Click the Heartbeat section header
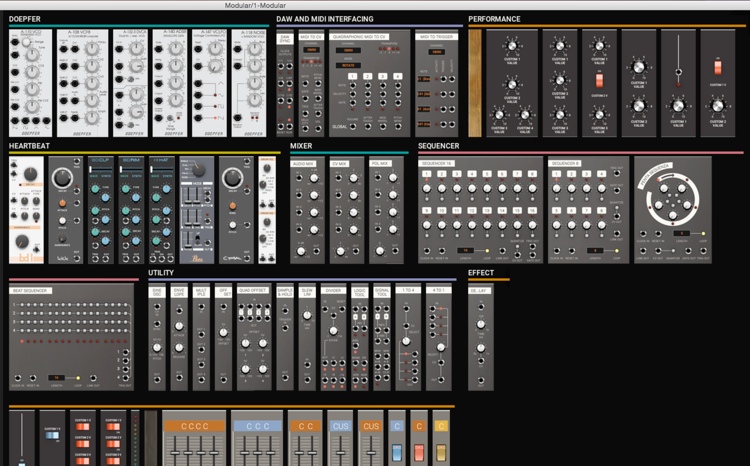Viewport: 750px width, 466px height. pyautogui.click(x=30, y=145)
